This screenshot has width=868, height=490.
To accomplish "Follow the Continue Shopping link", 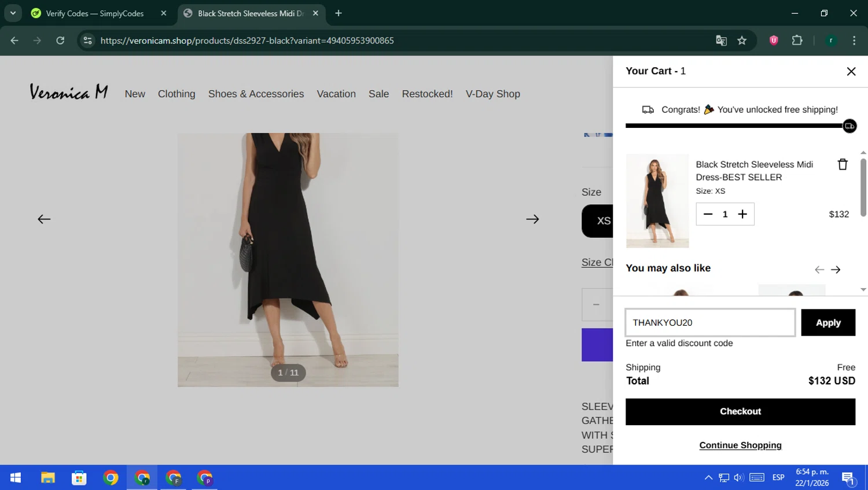I will coord(740,445).
